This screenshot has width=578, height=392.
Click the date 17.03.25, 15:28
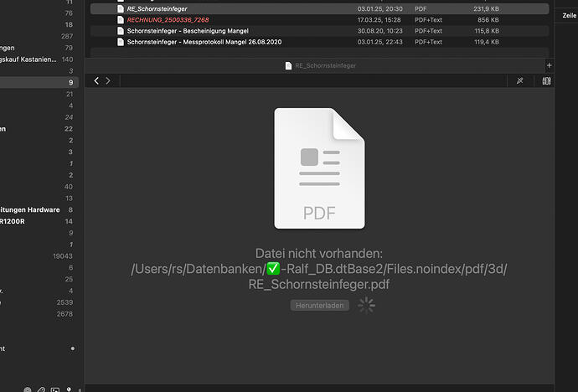point(379,20)
